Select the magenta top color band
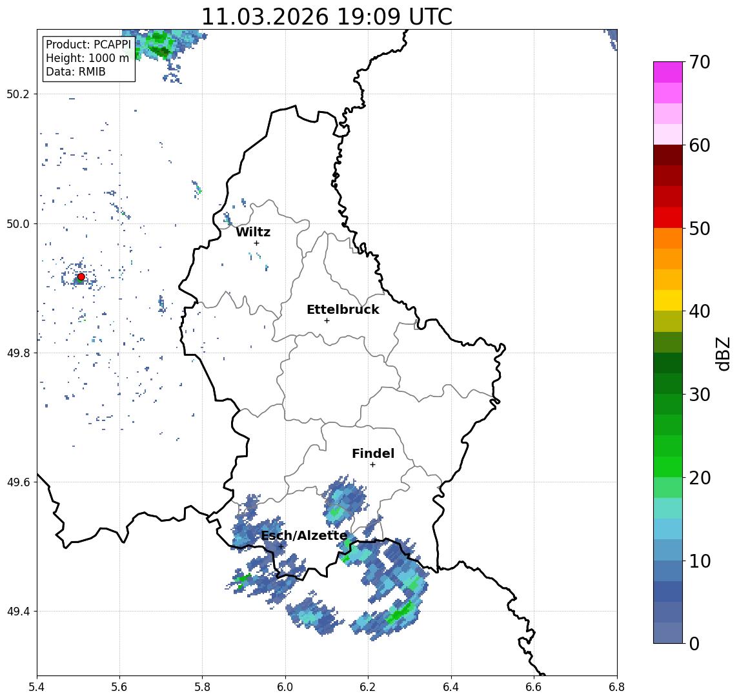This screenshot has width=739, height=700. tap(668, 72)
